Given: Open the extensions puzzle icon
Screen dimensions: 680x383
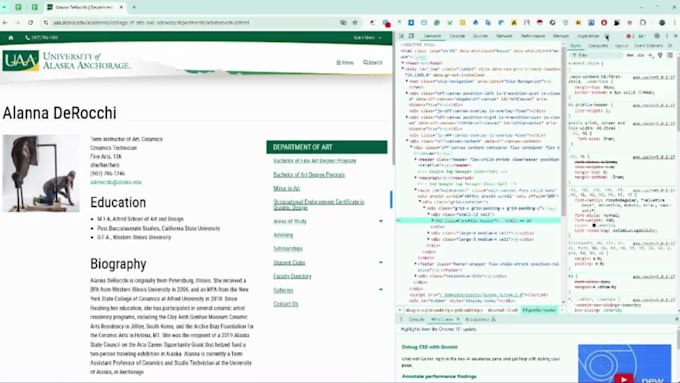Looking at the screenshot, I should (x=643, y=22).
